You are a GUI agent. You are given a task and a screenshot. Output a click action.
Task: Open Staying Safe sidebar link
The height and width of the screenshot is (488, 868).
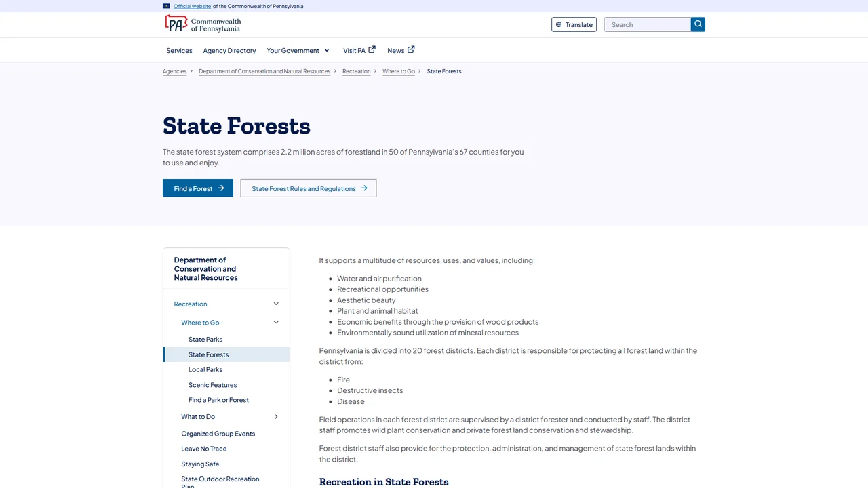200,464
